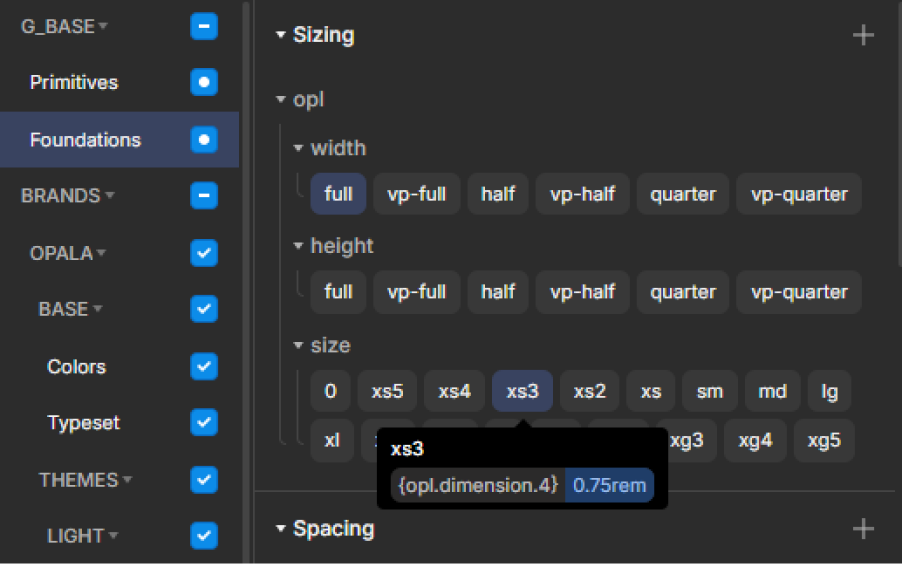Toggle the Primitives set indicator
902x564 pixels.
pos(204,82)
